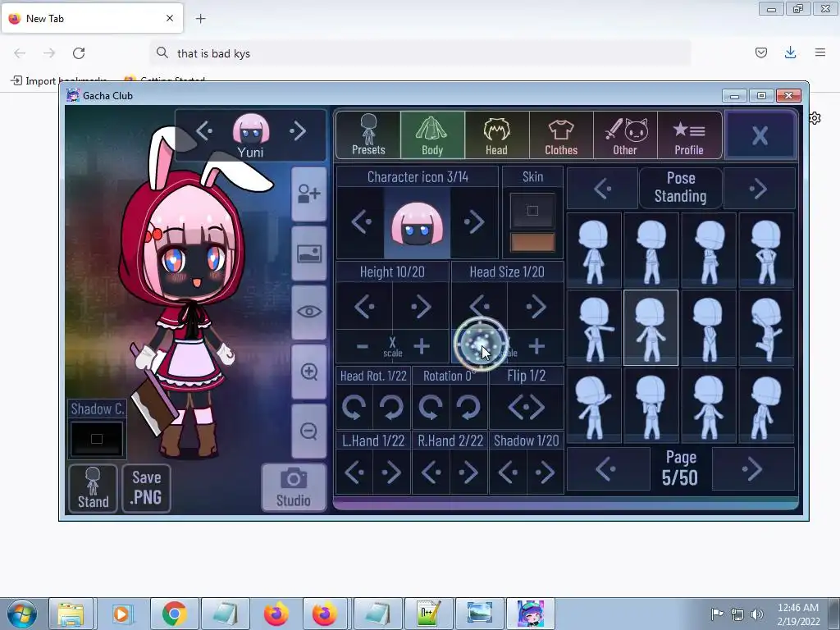Decrease Height with left arrow
This screenshot has height=630, width=840.
365,307
